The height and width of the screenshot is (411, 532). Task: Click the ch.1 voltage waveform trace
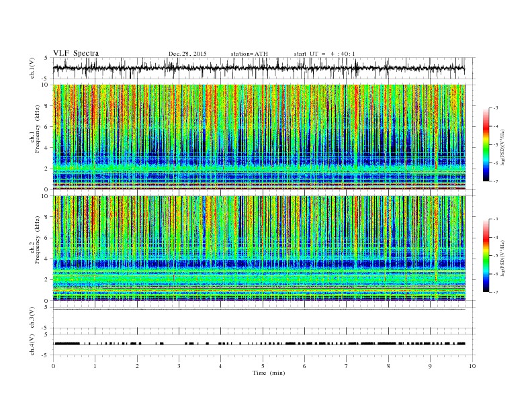click(259, 68)
